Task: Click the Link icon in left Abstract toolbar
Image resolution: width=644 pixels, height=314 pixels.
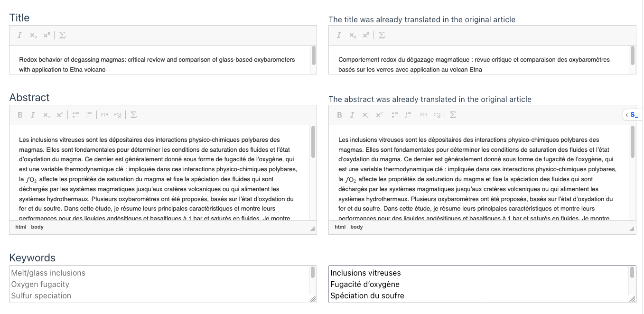Action: pos(104,115)
